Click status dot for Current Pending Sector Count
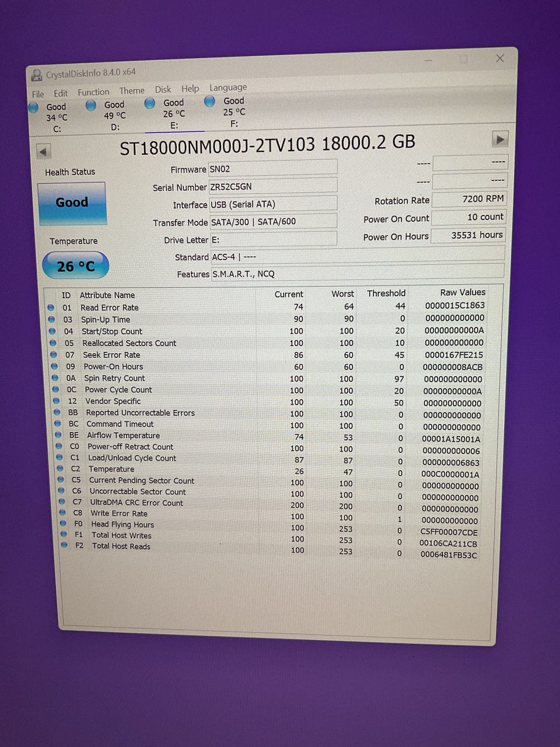Image resolution: width=560 pixels, height=747 pixels. 61,480
